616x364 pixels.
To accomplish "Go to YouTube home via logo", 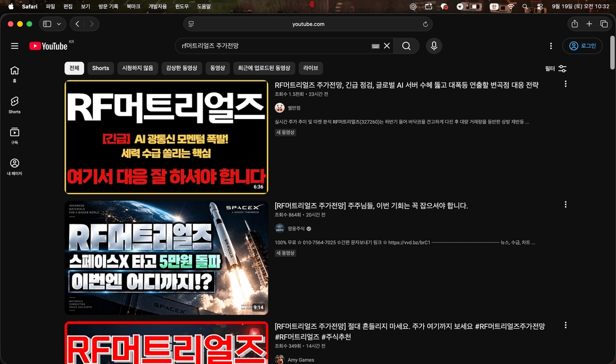I will [x=48, y=46].
